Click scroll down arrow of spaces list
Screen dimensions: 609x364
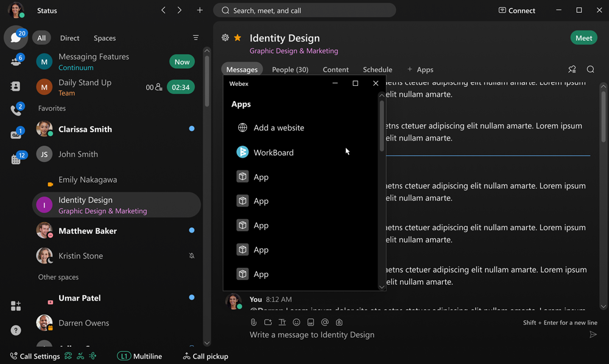click(x=206, y=343)
